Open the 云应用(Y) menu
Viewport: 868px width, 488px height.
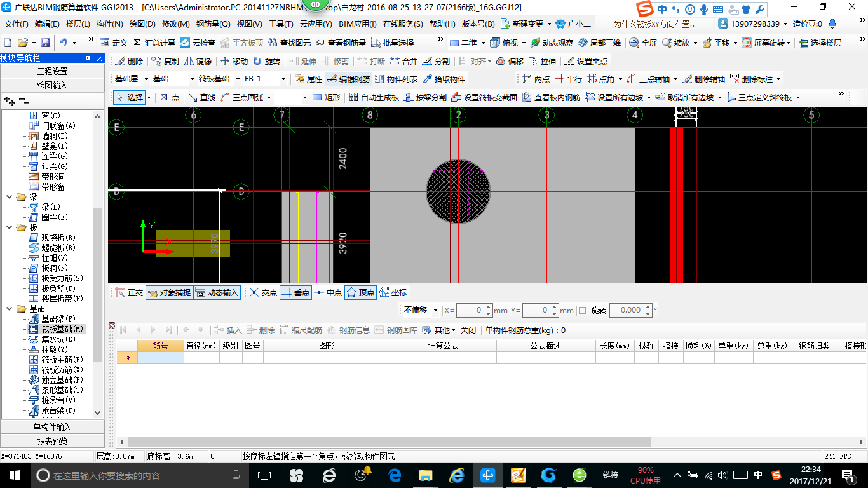tap(316, 24)
